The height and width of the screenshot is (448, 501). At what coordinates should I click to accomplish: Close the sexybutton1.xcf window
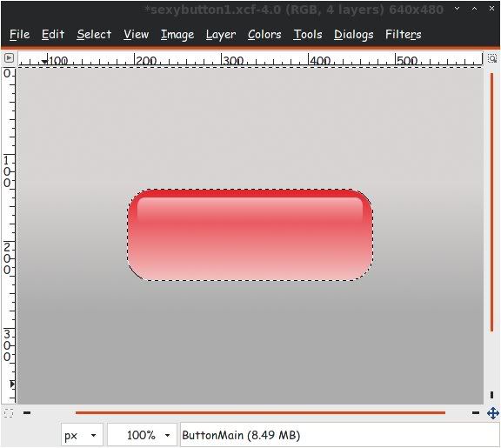click(491, 9)
